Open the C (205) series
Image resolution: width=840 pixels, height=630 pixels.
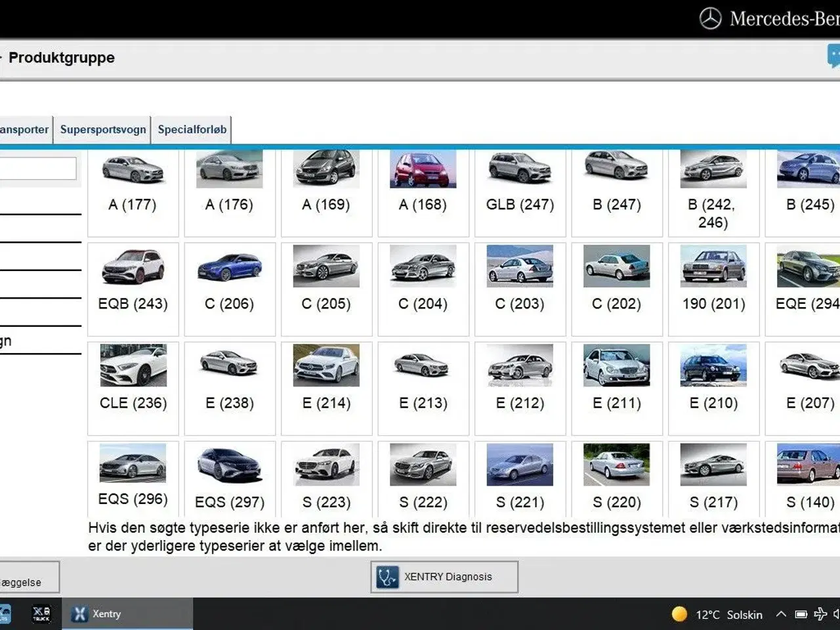[326, 289]
